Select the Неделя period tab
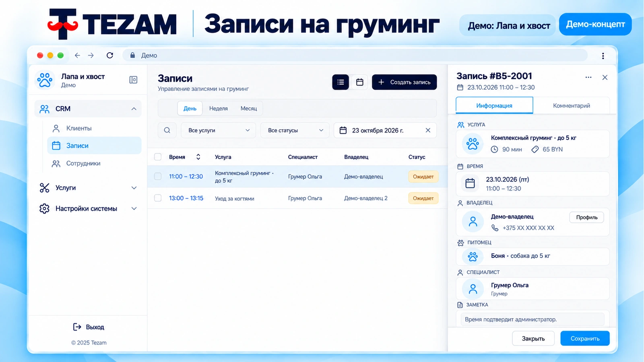 219,108
